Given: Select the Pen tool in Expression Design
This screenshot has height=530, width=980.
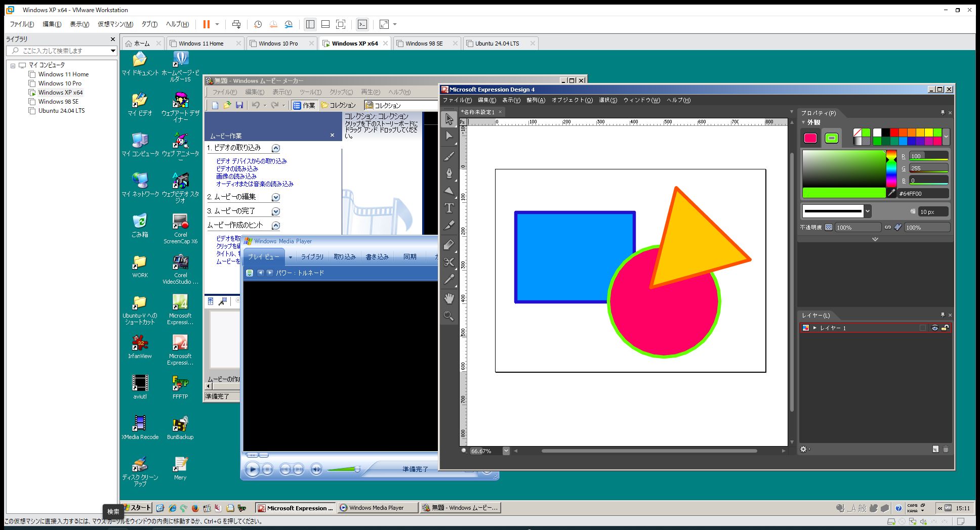Looking at the screenshot, I should coord(449,173).
